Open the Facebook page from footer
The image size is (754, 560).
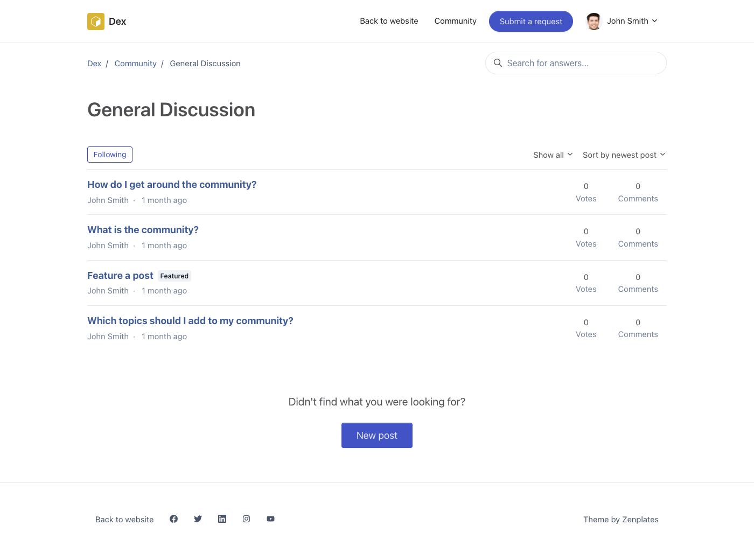[x=173, y=519]
